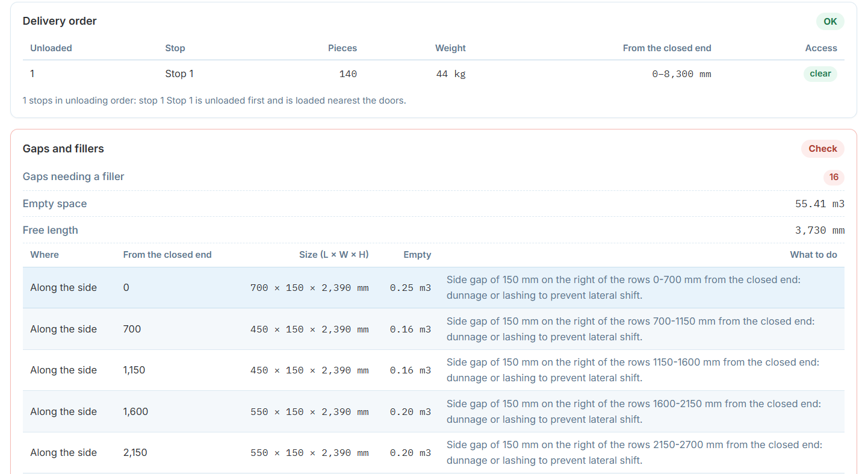Click the Free length label
Image resolution: width=868 pixels, height=474 pixels.
pos(51,231)
